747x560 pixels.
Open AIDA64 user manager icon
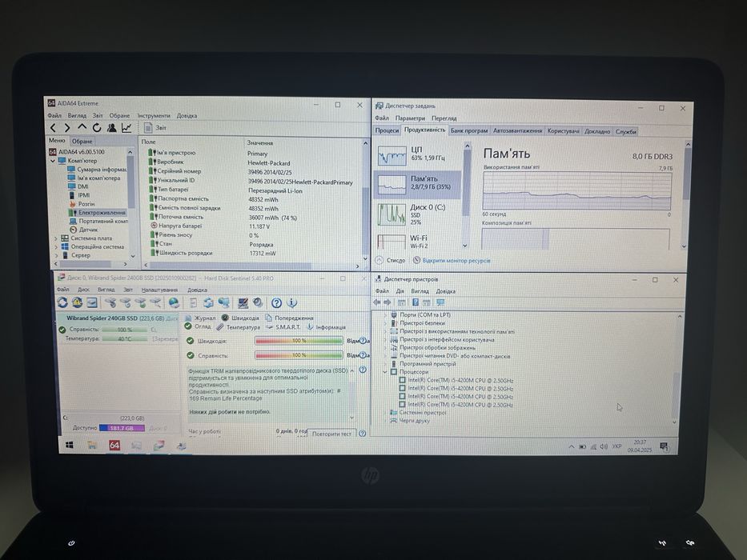111,128
